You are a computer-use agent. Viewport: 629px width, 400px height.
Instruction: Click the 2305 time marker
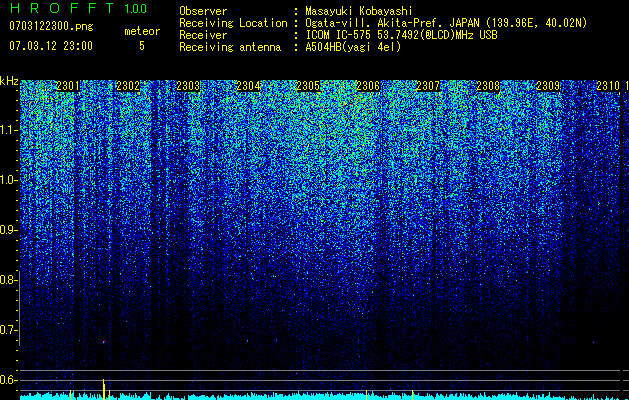[308, 86]
